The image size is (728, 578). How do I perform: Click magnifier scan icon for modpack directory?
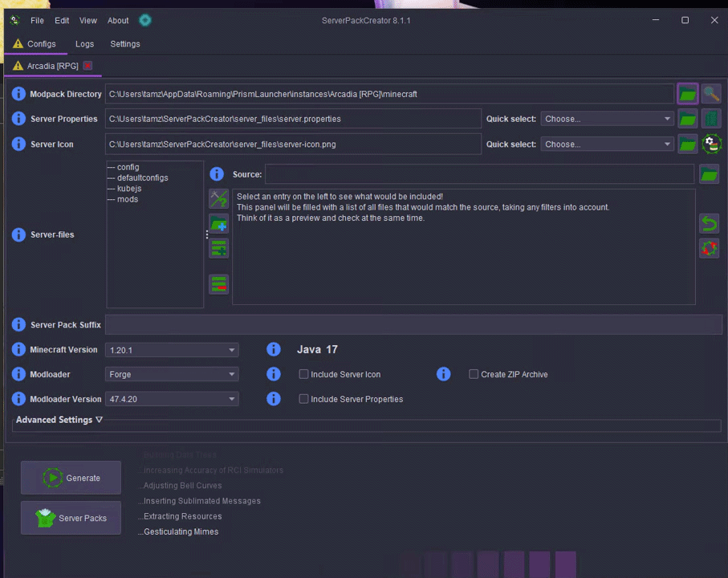point(711,94)
